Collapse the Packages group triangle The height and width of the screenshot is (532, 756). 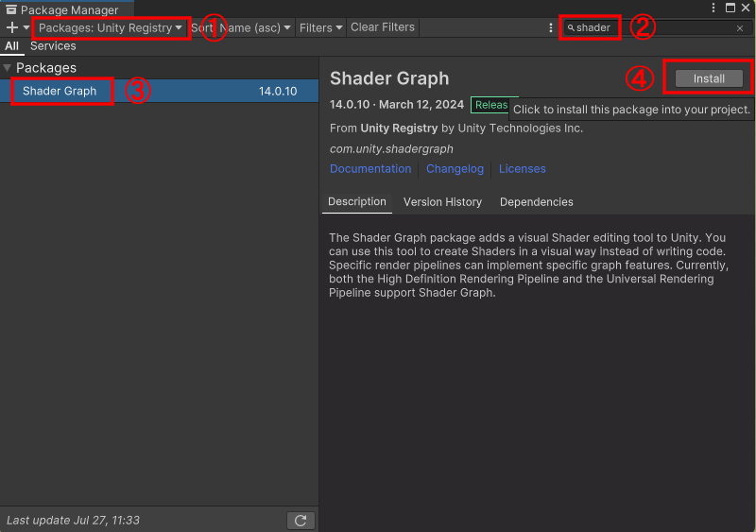click(x=7, y=67)
